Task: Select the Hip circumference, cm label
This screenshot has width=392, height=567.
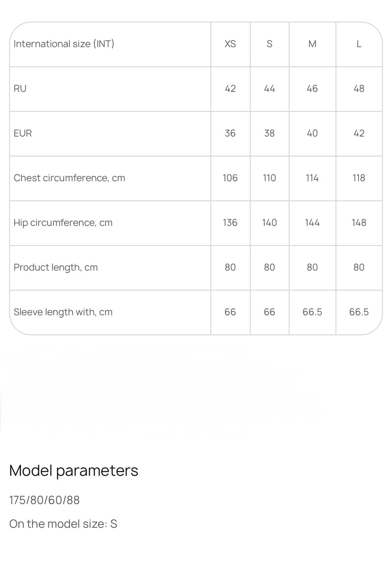Action: pos(63,222)
